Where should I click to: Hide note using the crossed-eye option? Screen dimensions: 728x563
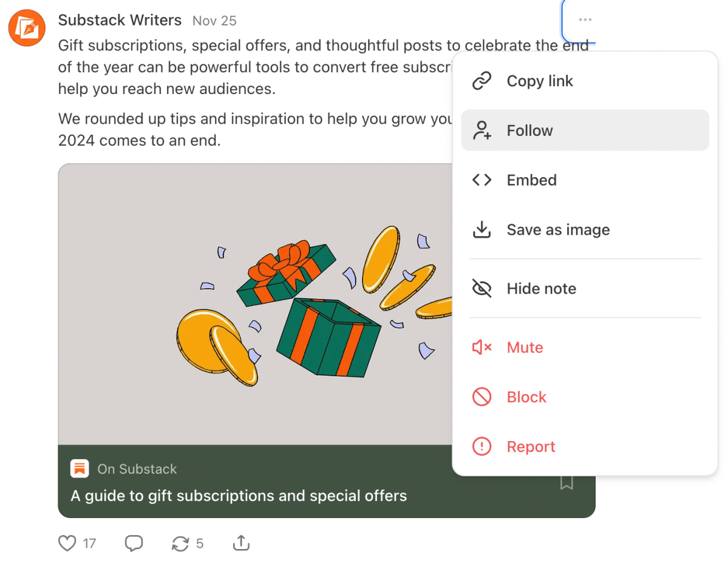click(585, 288)
